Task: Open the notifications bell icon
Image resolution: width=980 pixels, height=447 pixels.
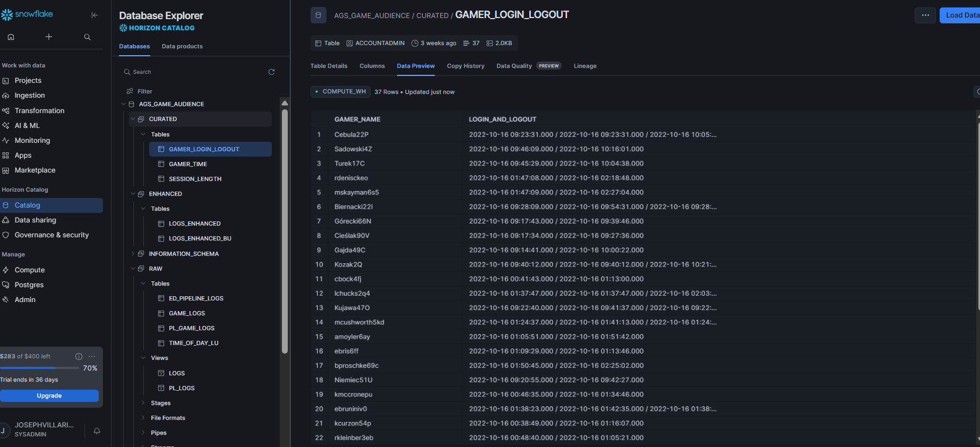Action: click(97, 431)
